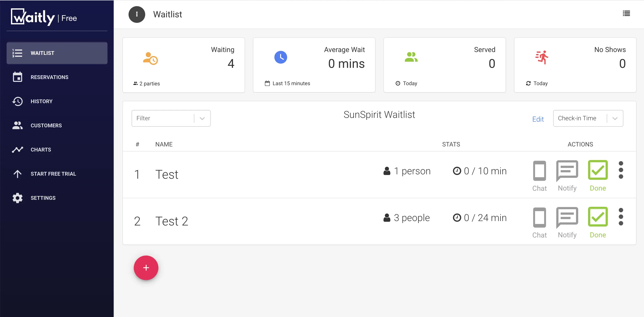The height and width of the screenshot is (317, 644).
Task: Click the '0 / 24 min' wait time
Action: (x=480, y=218)
